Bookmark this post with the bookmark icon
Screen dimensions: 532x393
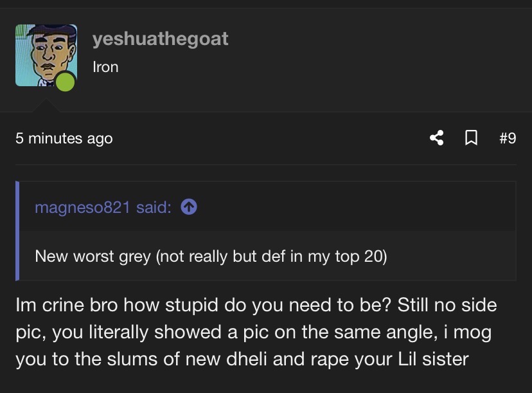(470, 138)
